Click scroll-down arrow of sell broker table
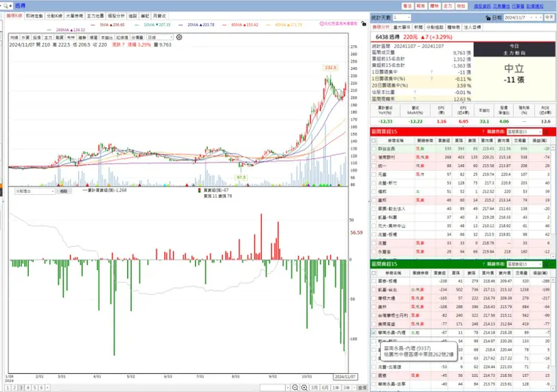557x392 pixels. [552, 389]
